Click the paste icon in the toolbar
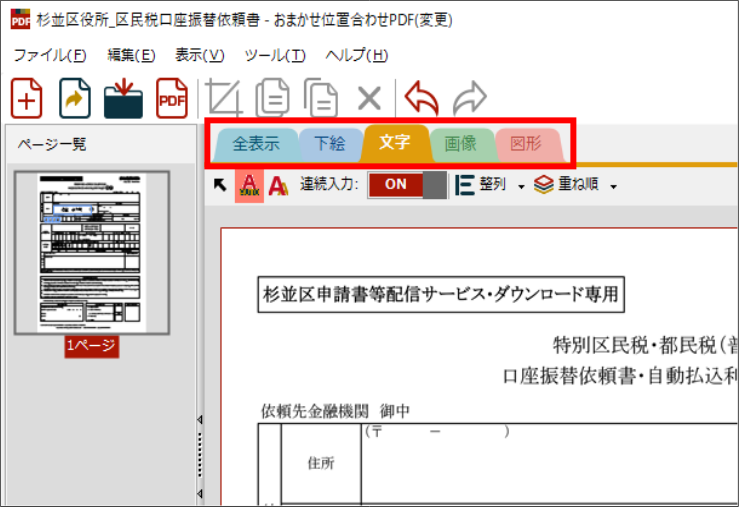 pyautogui.click(x=321, y=98)
